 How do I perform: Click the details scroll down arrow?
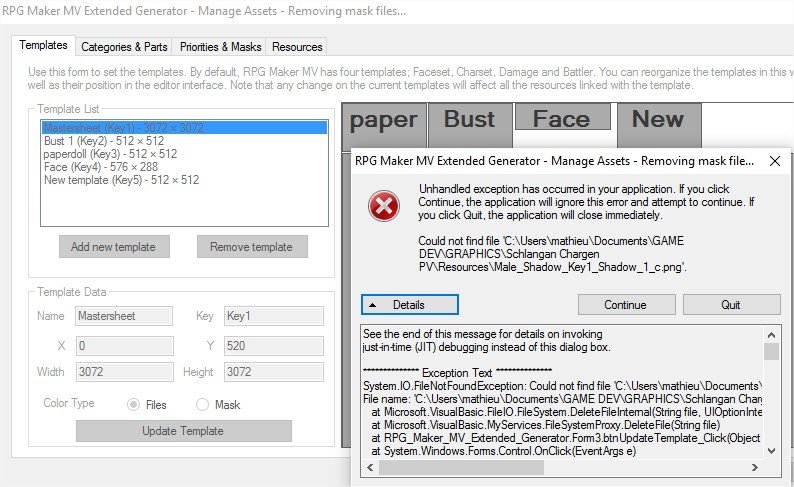[x=771, y=451]
